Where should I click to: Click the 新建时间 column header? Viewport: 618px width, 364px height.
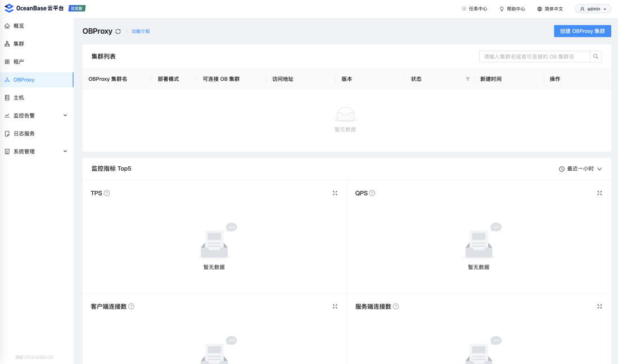pyautogui.click(x=491, y=79)
